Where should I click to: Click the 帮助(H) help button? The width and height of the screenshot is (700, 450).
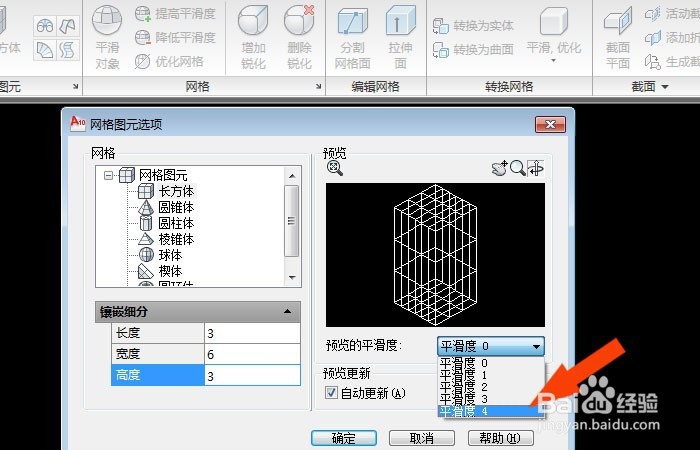point(500,438)
